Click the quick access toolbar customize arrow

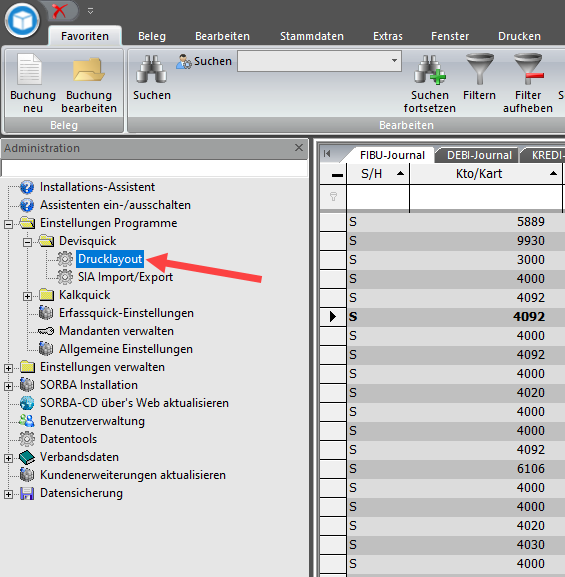pos(91,11)
